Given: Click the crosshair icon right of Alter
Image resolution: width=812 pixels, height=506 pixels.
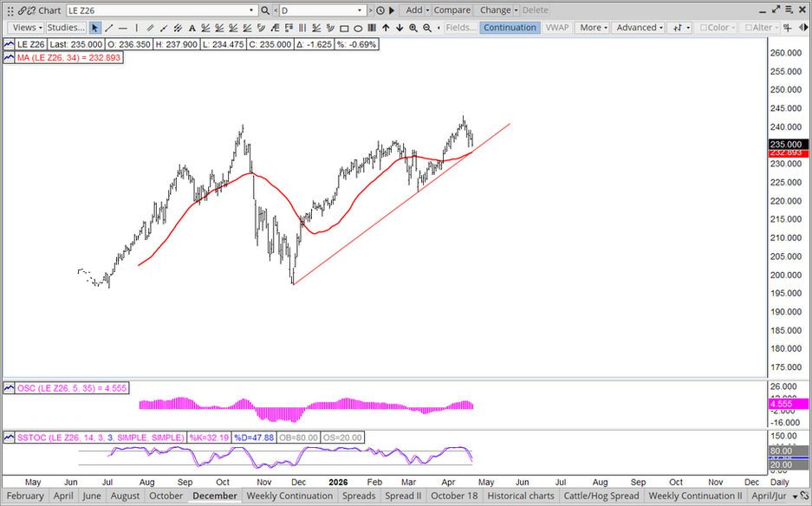Looking at the screenshot, I should [787, 28].
